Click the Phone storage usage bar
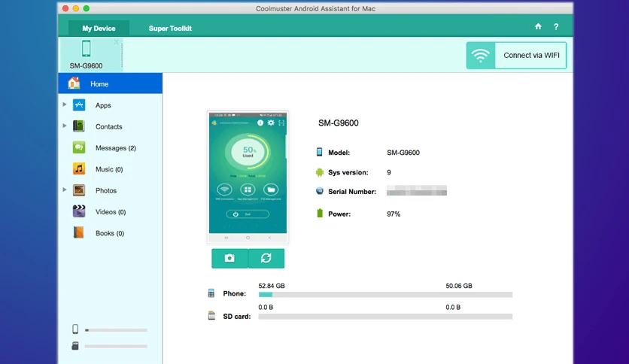629x364 pixels. coord(385,295)
